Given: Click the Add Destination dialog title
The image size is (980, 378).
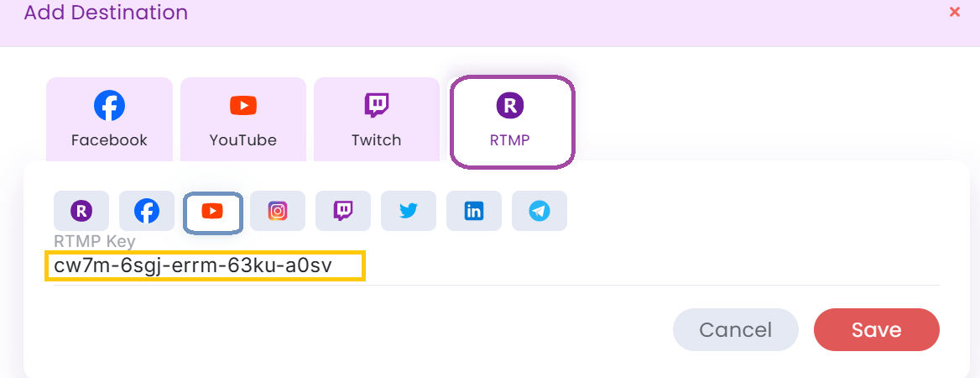Looking at the screenshot, I should point(106,13).
